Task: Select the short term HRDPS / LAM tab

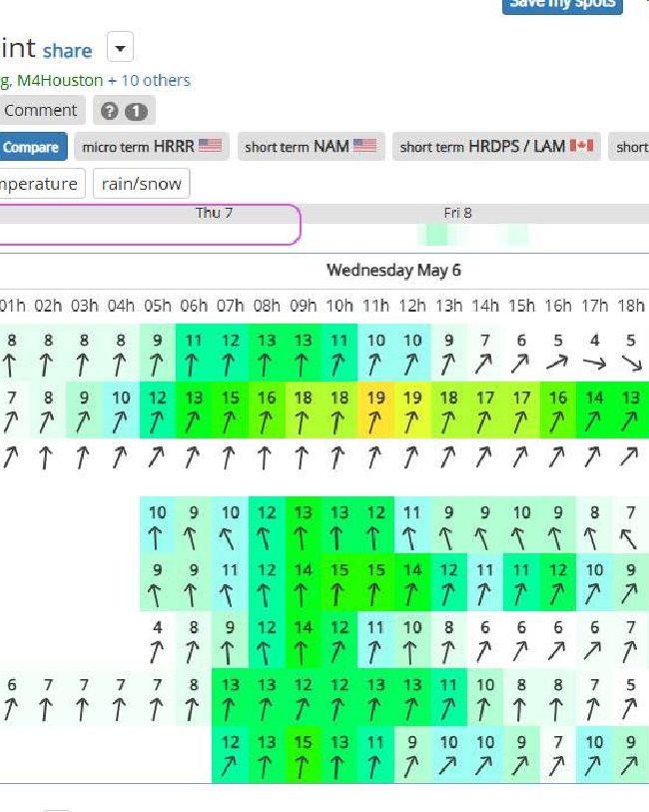Action: click(x=496, y=147)
